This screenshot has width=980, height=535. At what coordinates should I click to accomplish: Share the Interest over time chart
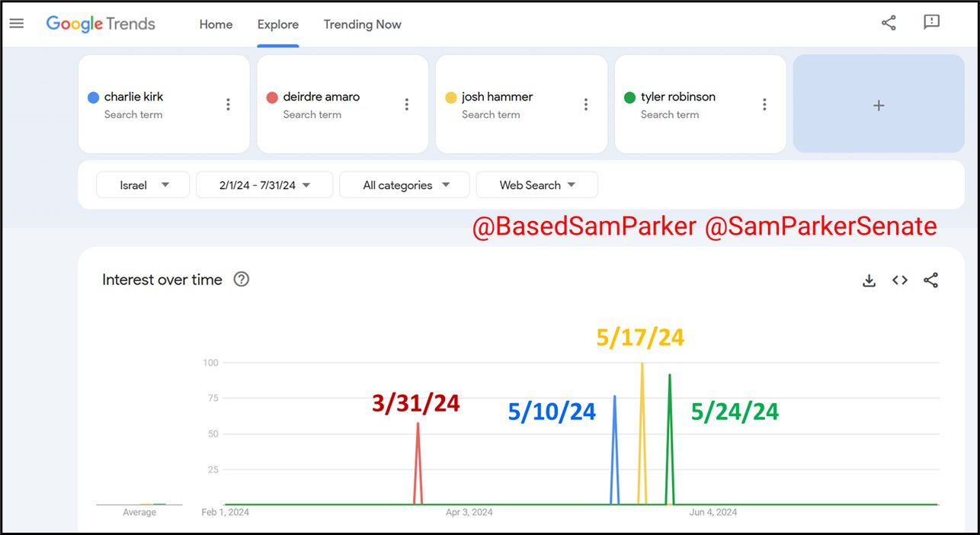point(930,280)
